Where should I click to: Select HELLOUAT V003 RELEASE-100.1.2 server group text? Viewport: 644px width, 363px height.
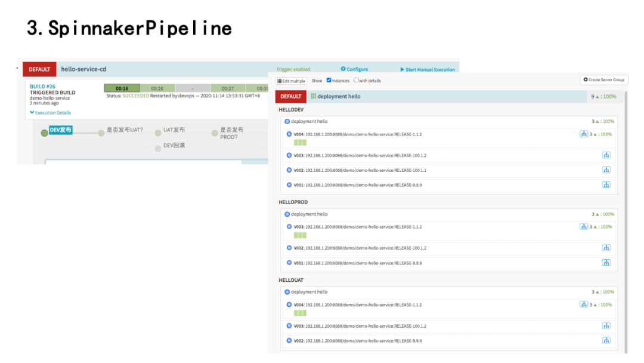(x=360, y=326)
